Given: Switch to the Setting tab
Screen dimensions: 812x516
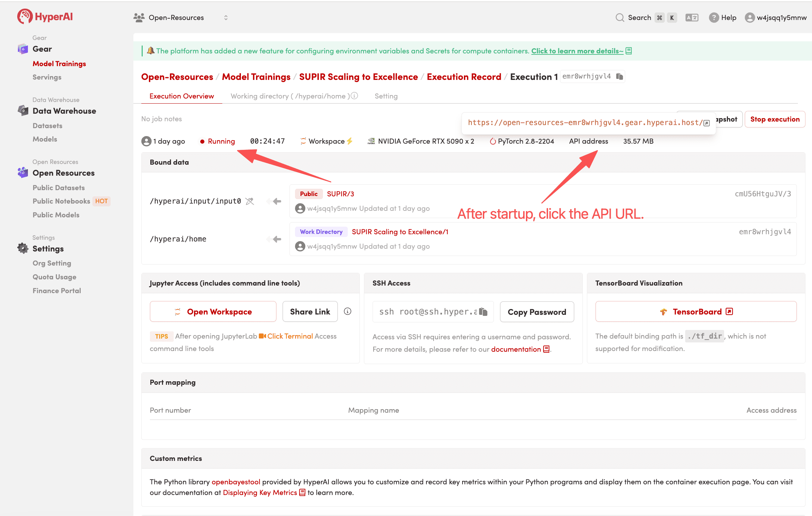Looking at the screenshot, I should [386, 96].
